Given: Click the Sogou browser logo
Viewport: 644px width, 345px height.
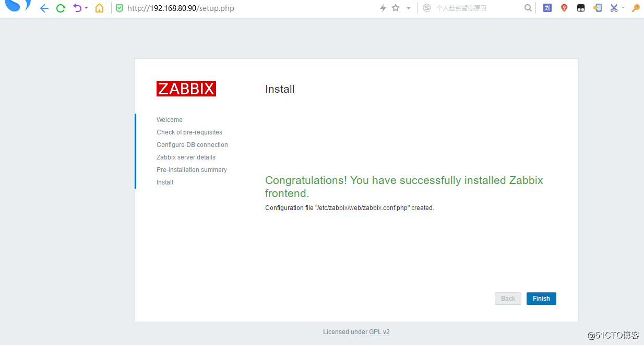Looking at the screenshot, I should (x=18, y=6).
